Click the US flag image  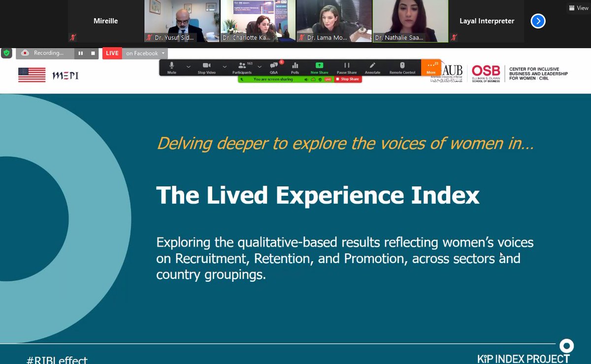(x=32, y=75)
